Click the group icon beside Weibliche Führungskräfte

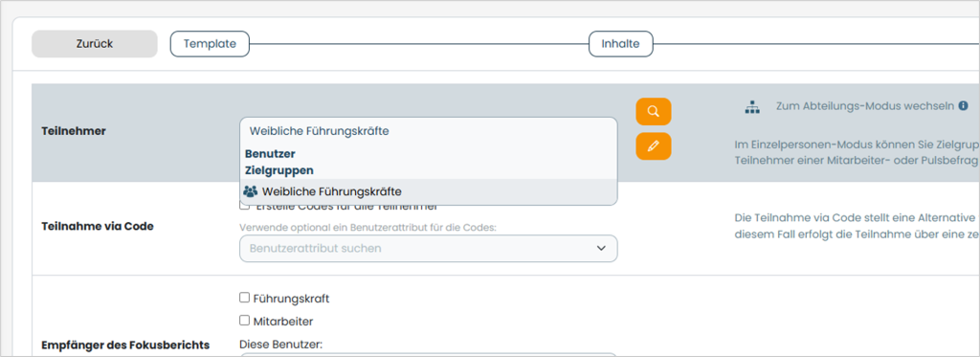[250, 191]
